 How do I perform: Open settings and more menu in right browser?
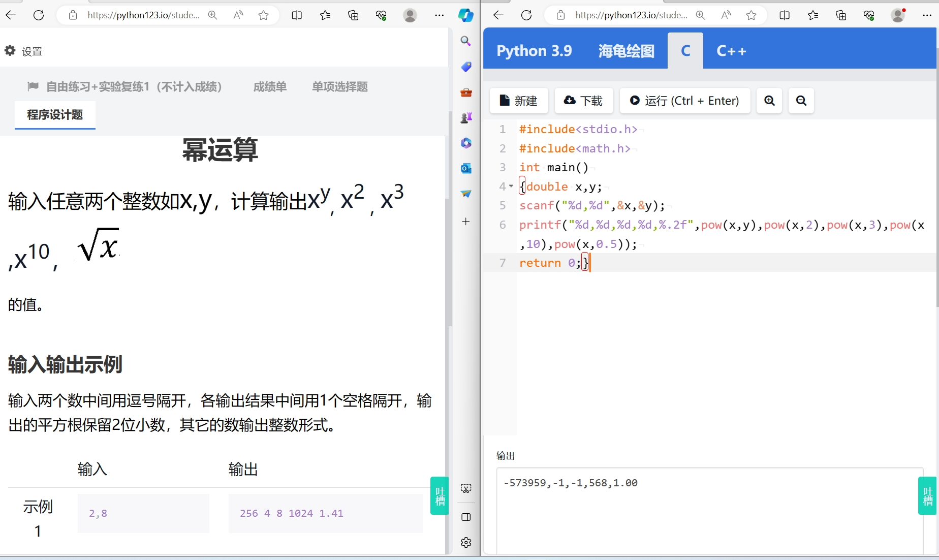[x=927, y=15]
